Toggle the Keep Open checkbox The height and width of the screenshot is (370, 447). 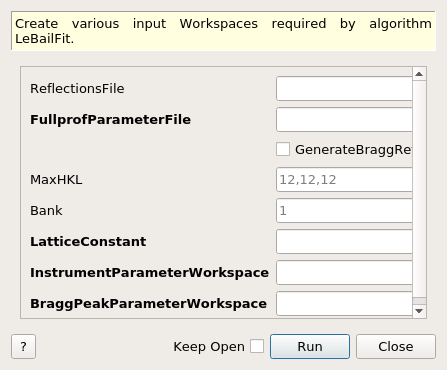pyautogui.click(x=257, y=346)
